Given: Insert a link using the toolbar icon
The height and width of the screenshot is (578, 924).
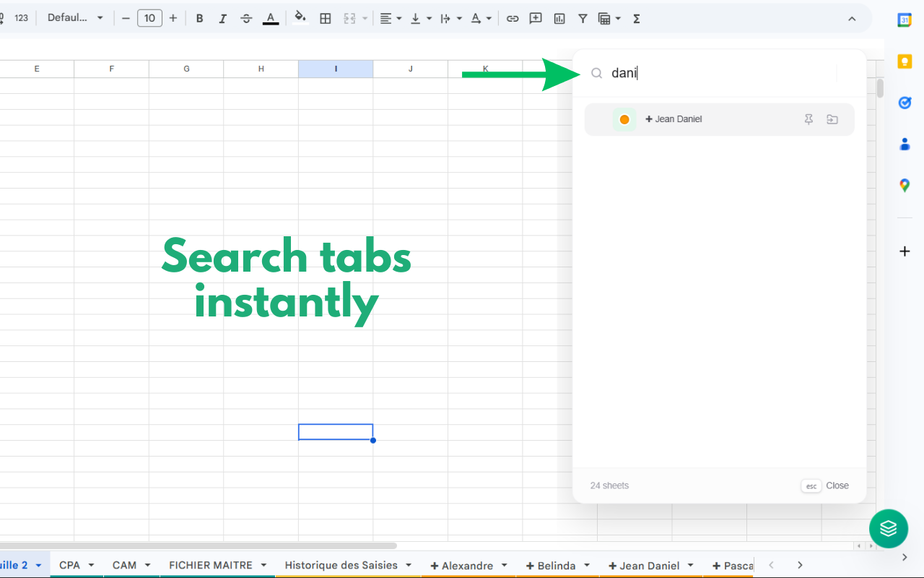Looking at the screenshot, I should click(x=513, y=18).
